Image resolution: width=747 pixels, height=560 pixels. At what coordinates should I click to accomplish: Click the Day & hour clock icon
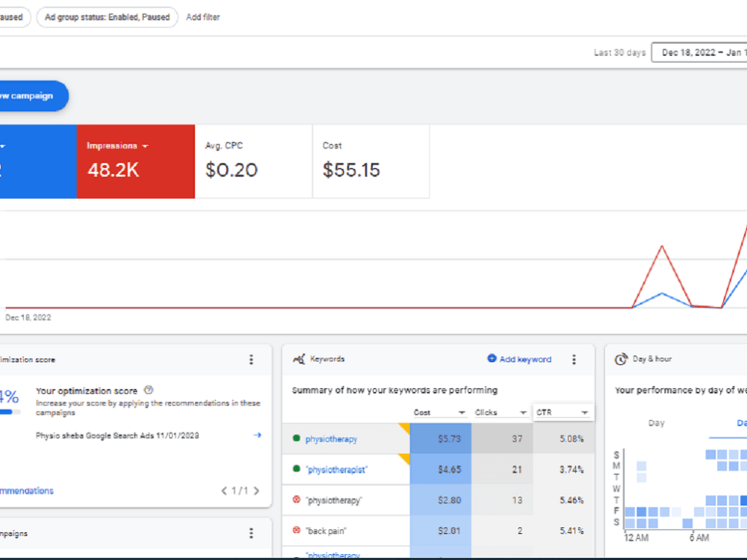click(x=621, y=359)
